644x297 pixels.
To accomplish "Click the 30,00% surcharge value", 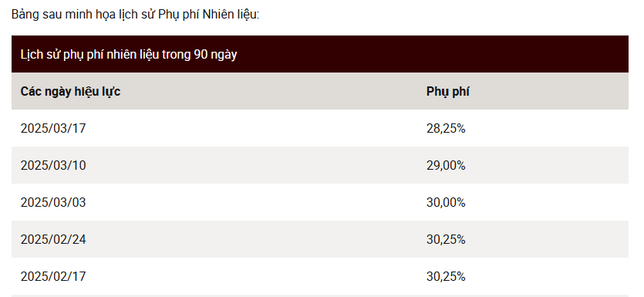I will coord(446,203).
